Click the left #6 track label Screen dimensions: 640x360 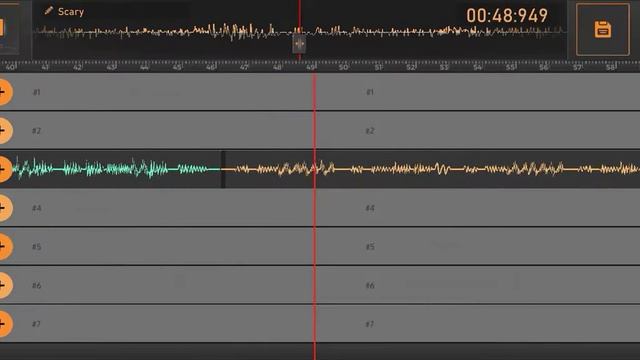coord(36,285)
